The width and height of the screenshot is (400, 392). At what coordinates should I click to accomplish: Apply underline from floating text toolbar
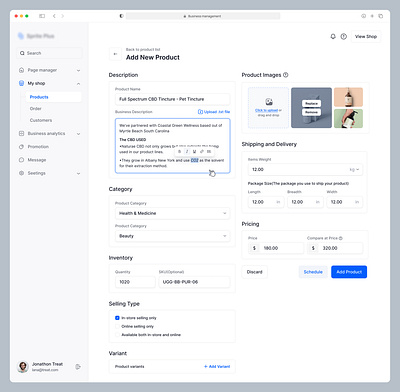[x=194, y=151]
